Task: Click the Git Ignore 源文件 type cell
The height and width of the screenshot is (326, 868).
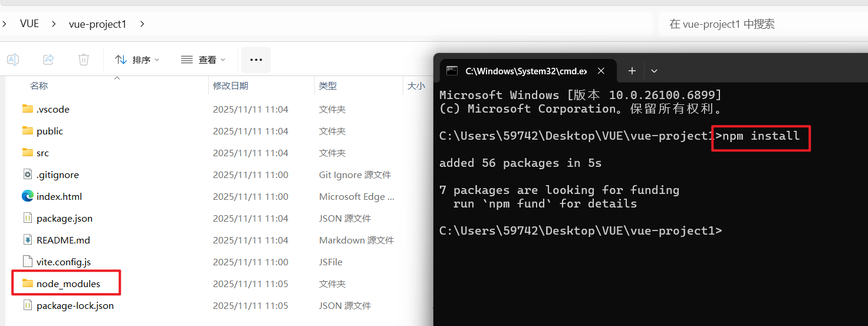Action: click(x=355, y=174)
